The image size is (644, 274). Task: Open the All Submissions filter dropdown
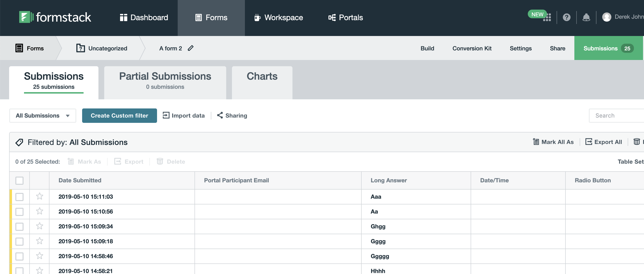pyautogui.click(x=43, y=116)
